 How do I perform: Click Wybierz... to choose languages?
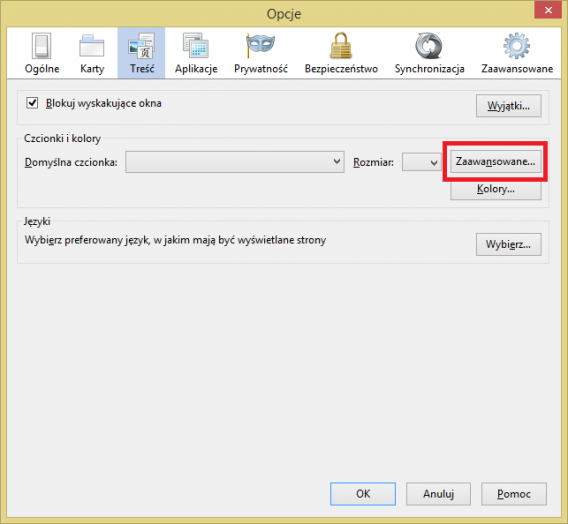509,244
